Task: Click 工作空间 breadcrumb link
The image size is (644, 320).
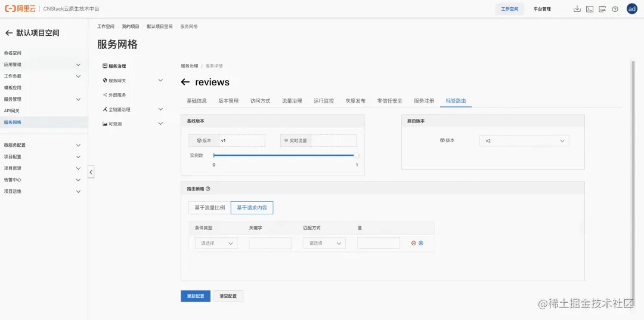Action: coord(106,26)
